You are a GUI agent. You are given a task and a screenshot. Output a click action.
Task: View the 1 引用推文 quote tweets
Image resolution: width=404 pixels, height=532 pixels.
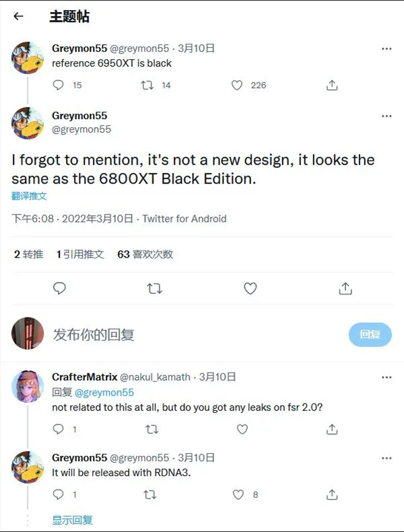click(x=80, y=254)
